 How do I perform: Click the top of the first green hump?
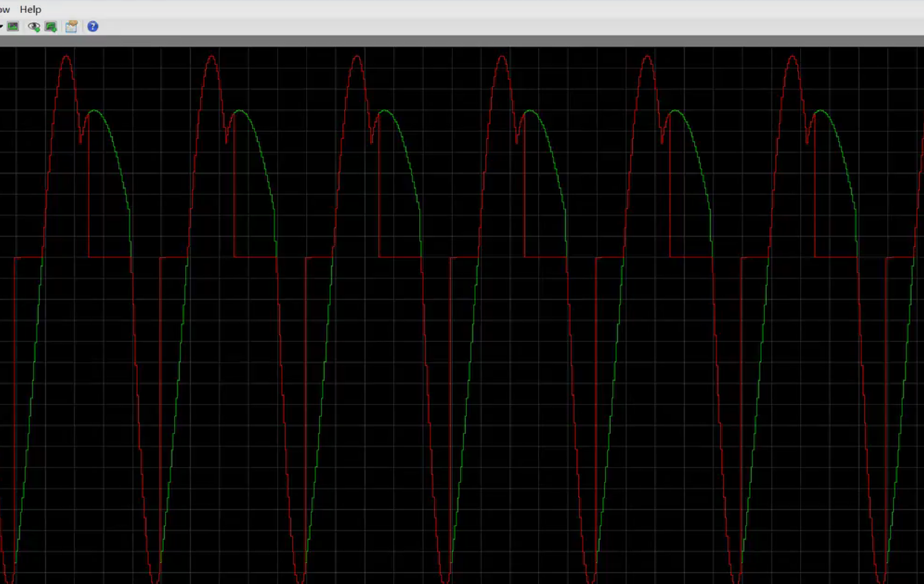(x=95, y=111)
